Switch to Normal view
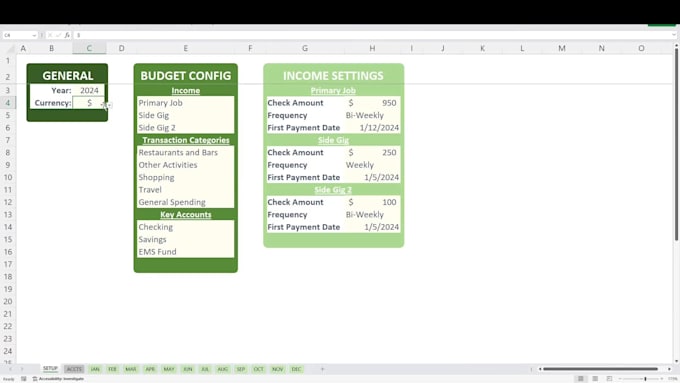 (580, 379)
